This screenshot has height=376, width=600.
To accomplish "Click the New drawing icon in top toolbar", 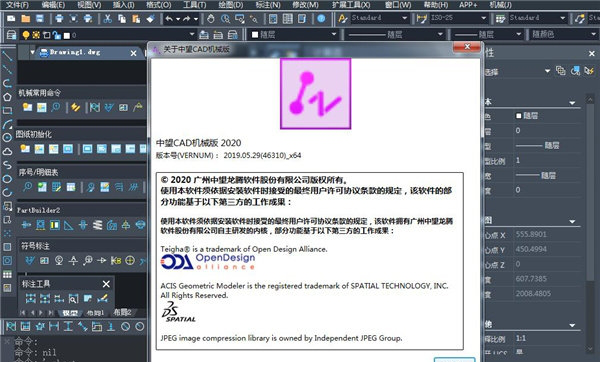I will pyautogui.click(x=11, y=18).
